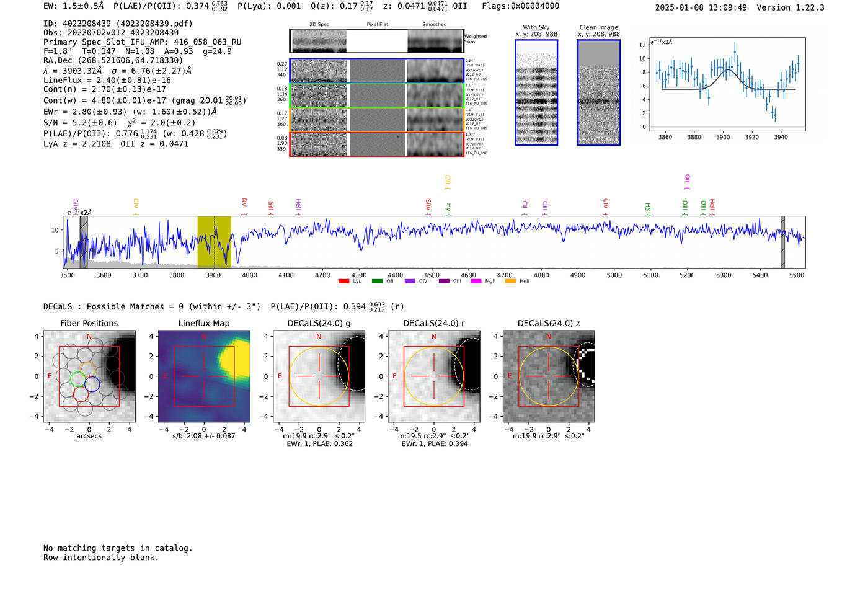Screen dimensions: 868x591
Task: Click the Hβ line marker label
Action: [648, 208]
